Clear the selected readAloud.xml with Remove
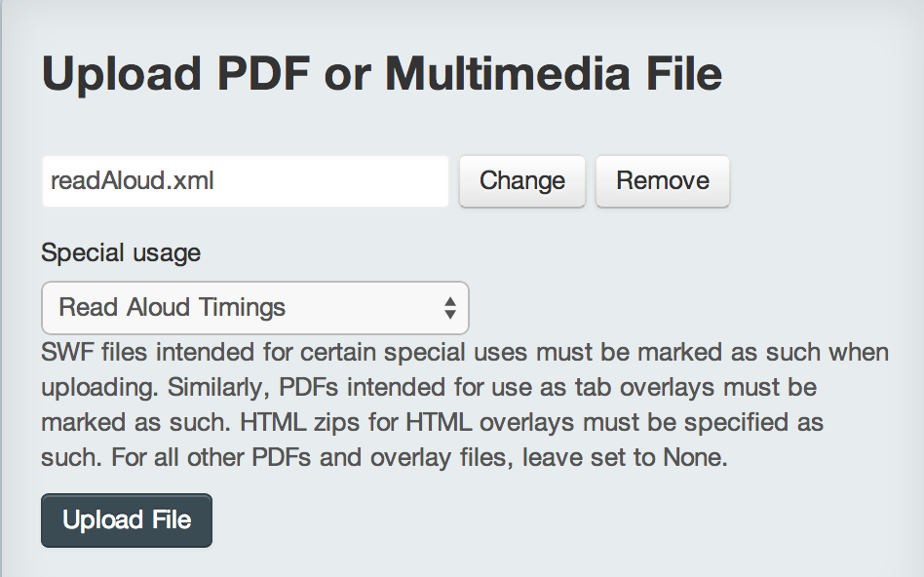Screen dimensions: 924x577 pos(663,181)
